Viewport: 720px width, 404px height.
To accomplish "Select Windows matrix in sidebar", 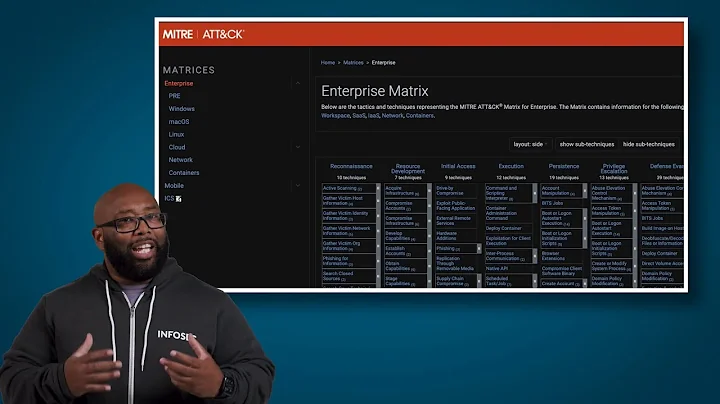I will click(x=181, y=109).
